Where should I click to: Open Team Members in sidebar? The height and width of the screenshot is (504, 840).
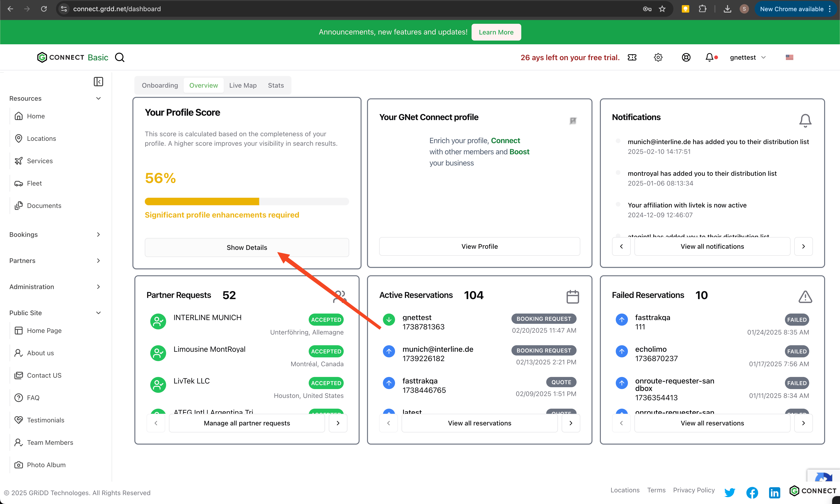(50, 442)
